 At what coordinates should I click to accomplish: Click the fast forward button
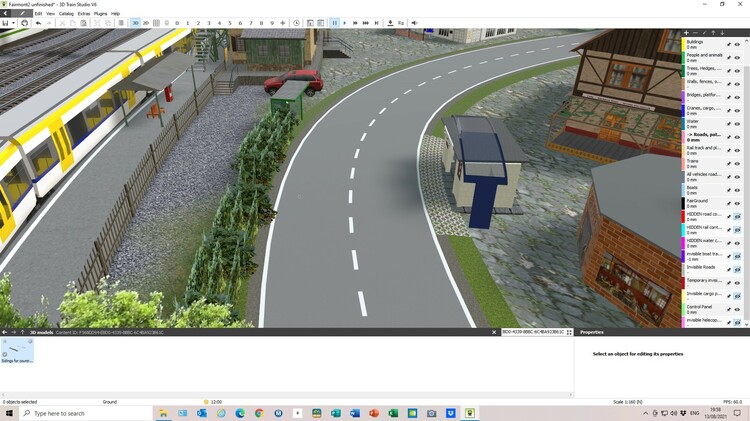point(355,23)
